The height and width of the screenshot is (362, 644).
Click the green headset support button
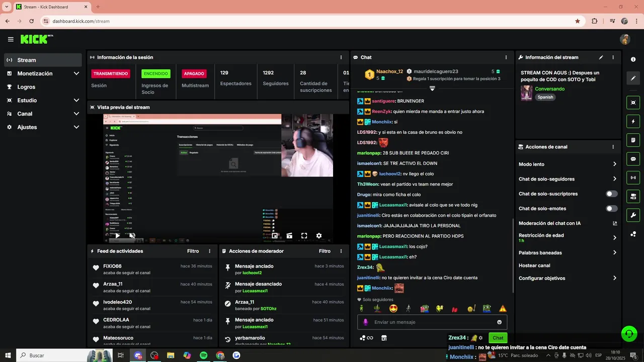629,333
